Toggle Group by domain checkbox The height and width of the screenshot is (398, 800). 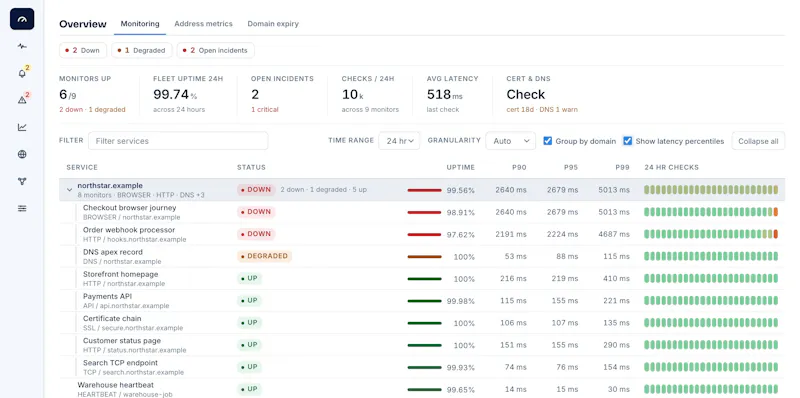click(x=547, y=141)
